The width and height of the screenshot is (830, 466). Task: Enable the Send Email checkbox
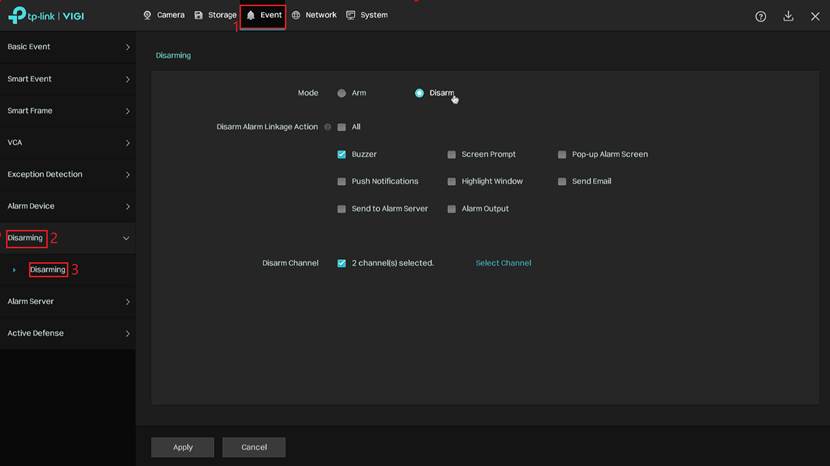tap(562, 182)
